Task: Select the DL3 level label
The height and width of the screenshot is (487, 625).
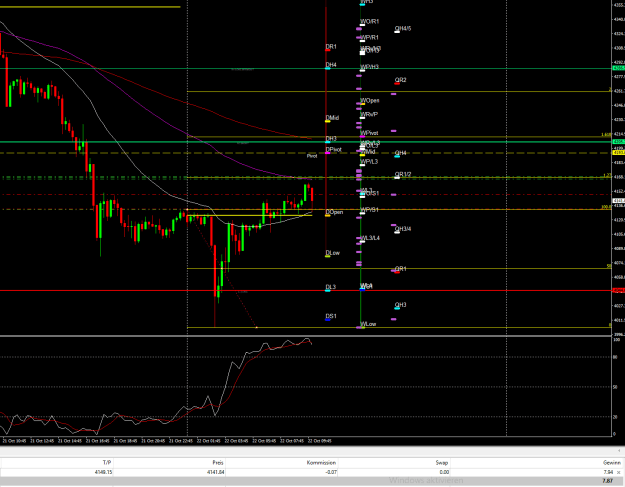Action: 330,287
